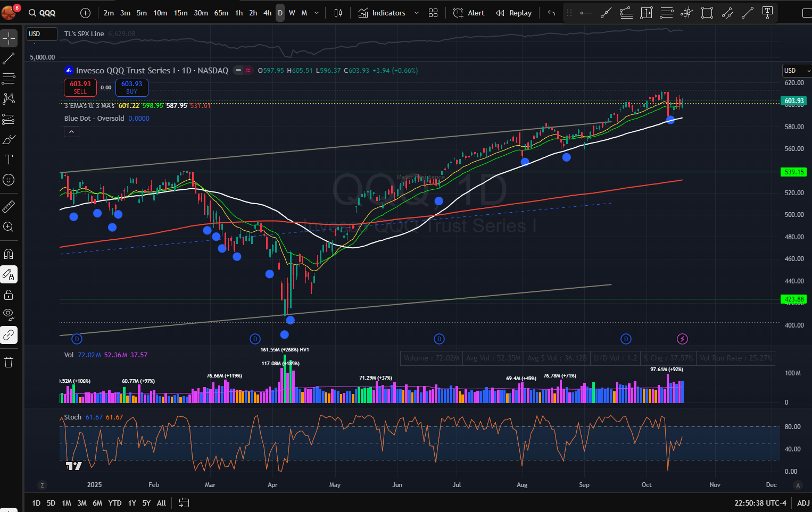Viewport: 812px width, 512px height.
Task: Open the emoji and icons tool
Action: [9, 180]
